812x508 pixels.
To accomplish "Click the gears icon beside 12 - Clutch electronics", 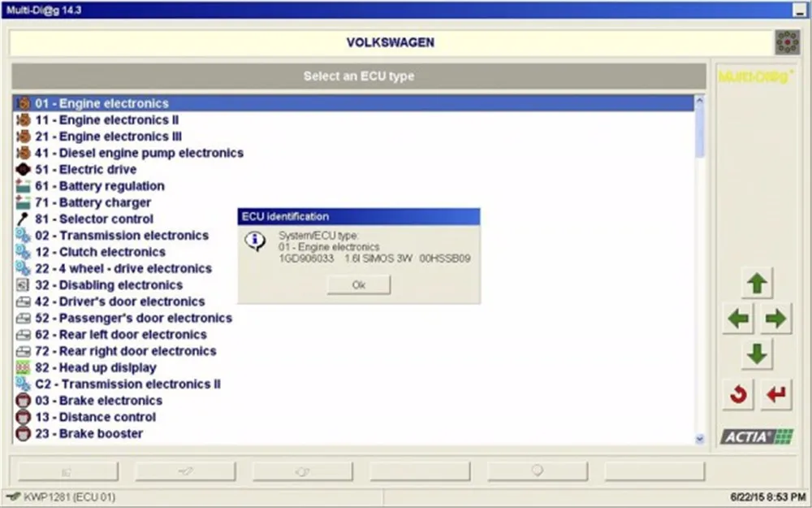I will coord(23,252).
